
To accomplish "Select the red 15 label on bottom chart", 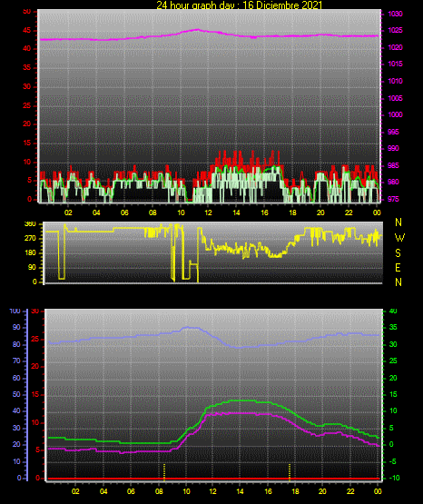I will [x=35, y=394].
